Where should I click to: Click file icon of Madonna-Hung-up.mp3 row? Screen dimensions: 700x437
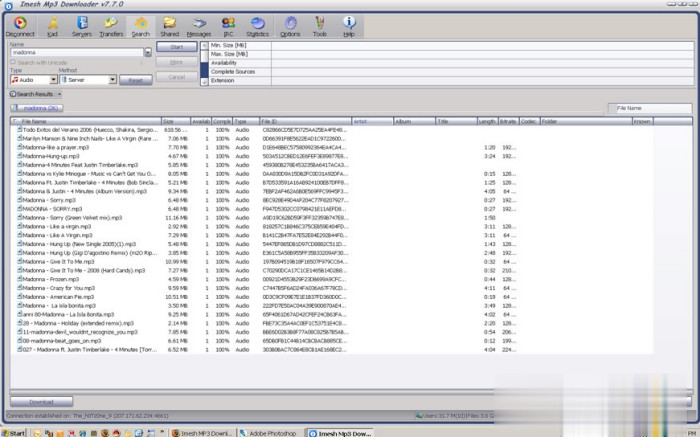(20, 156)
